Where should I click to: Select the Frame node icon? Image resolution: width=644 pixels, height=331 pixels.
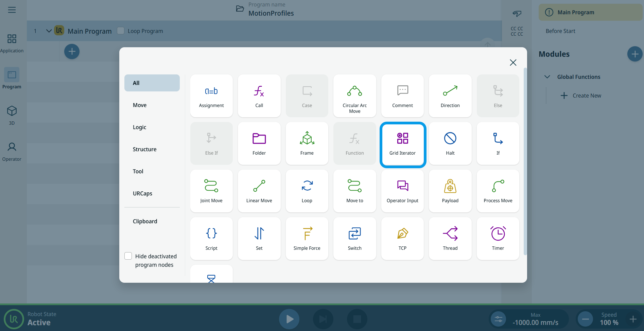(307, 139)
